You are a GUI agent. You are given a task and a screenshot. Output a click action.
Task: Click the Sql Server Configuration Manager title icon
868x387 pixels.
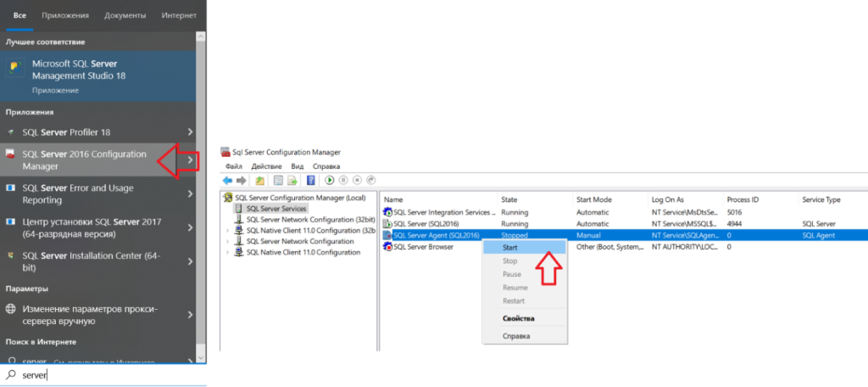point(225,152)
